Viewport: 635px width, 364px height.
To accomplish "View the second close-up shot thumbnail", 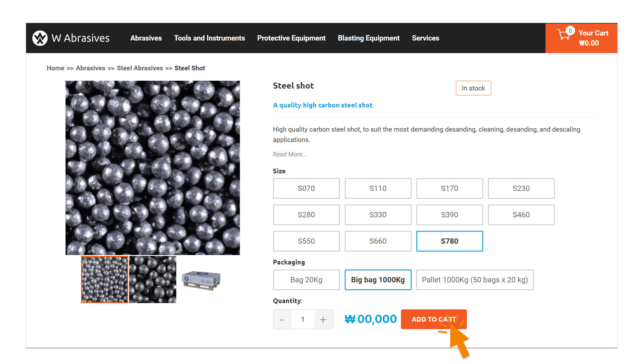I will point(153,279).
